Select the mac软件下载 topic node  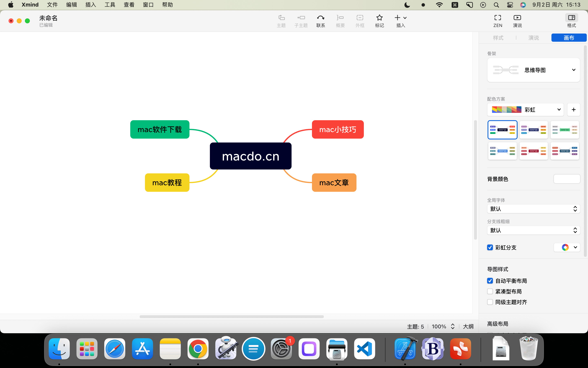point(160,129)
